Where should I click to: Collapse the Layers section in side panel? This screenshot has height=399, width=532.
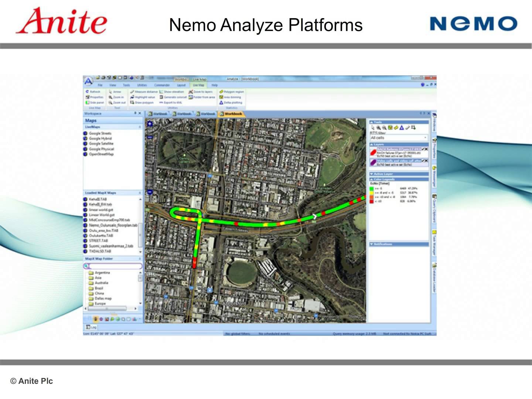click(x=372, y=144)
